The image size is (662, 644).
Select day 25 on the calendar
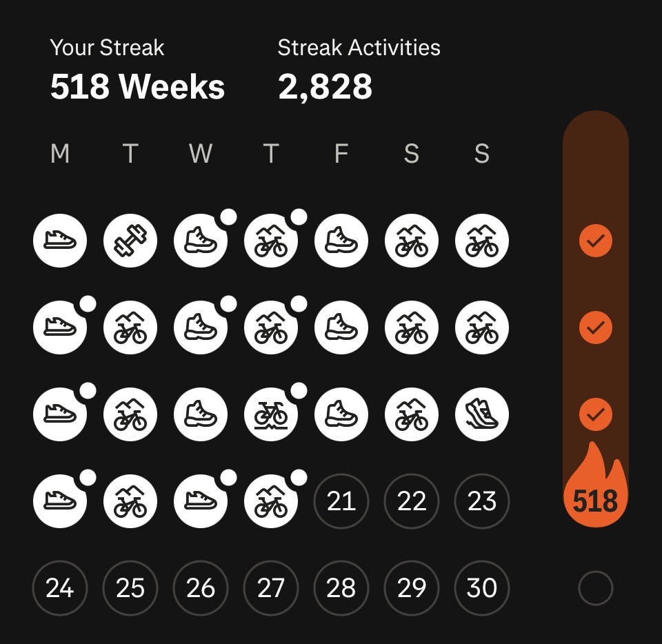tap(130, 588)
